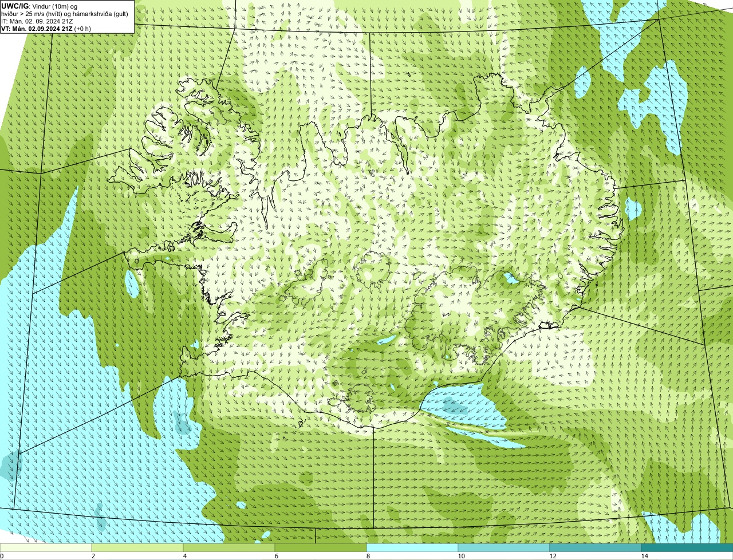Select the dark teal above-14 color bar segment
The width and height of the screenshot is (733, 560).
[x=687, y=547]
